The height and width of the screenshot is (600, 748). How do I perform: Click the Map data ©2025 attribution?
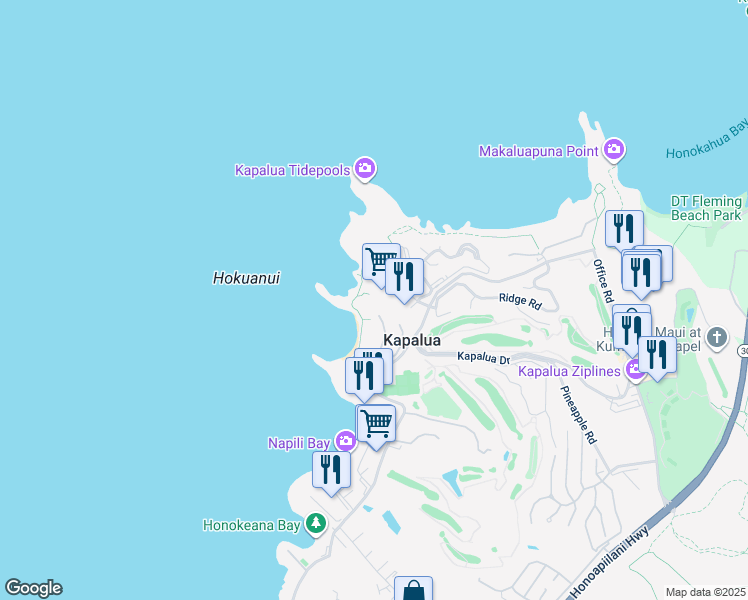pos(705,592)
